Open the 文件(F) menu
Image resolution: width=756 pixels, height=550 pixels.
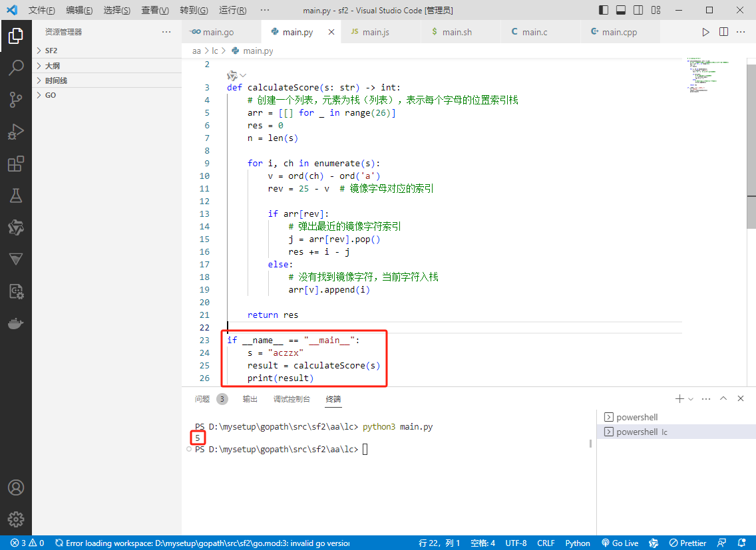[41, 10]
